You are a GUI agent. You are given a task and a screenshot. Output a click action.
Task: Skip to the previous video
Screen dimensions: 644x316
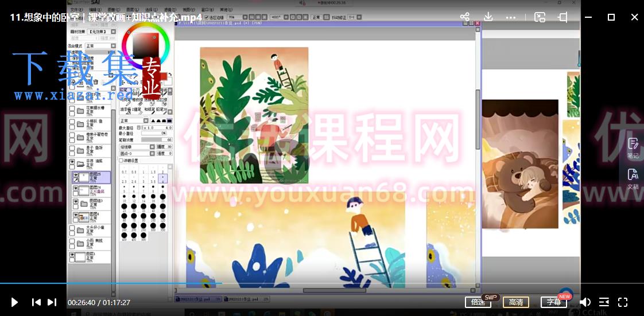36,302
